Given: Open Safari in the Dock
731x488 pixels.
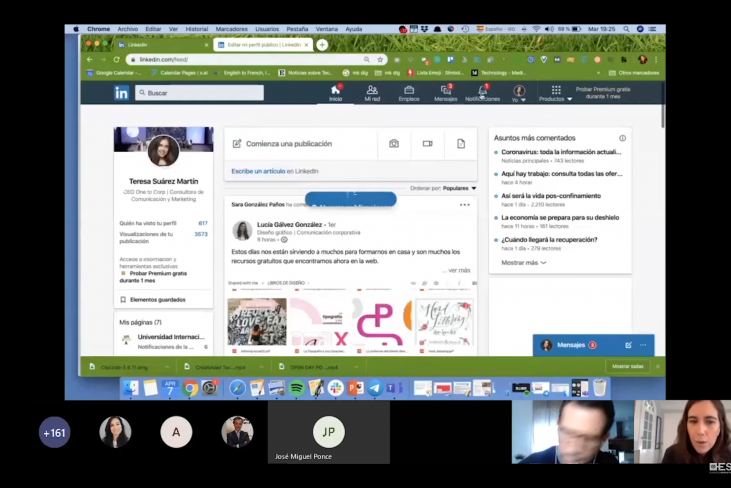Looking at the screenshot, I should tap(237, 388).
